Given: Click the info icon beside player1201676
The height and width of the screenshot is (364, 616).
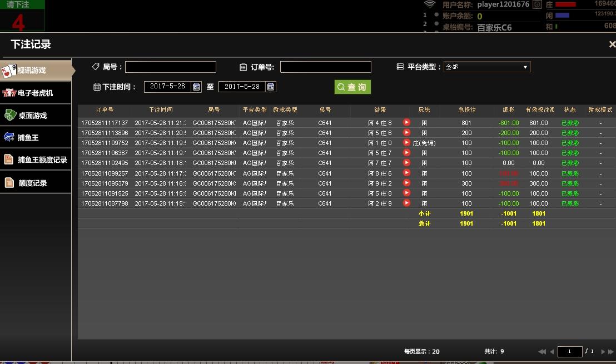Looking at the screenshot, I should pyautogui.click(x=537, y=4).
